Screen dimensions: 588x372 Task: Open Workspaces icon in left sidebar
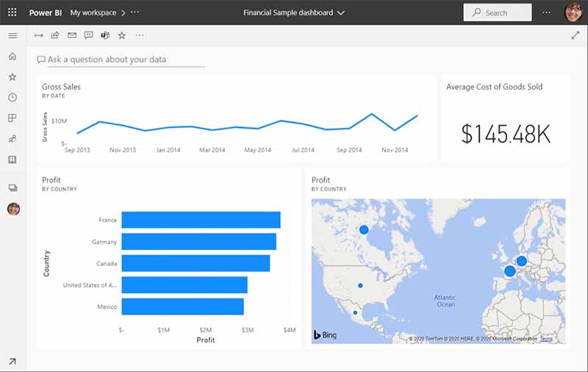(12, 188)
